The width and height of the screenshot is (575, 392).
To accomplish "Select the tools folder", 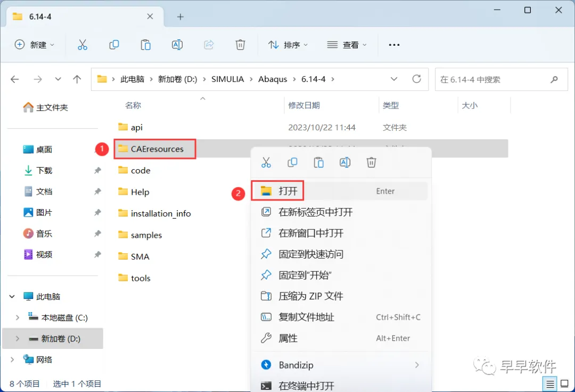I will (x=134, y=278).
